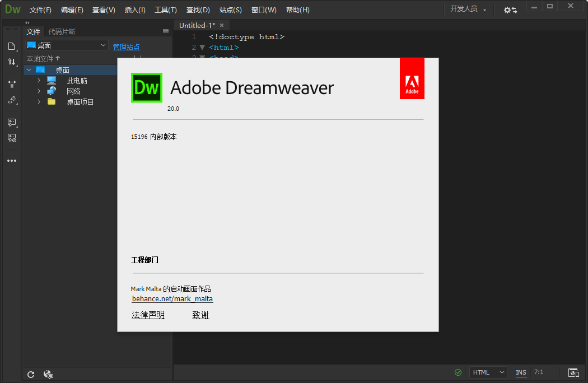Click the 20.0 version number
Screen dimensions: 588x383
coord(173,109)
